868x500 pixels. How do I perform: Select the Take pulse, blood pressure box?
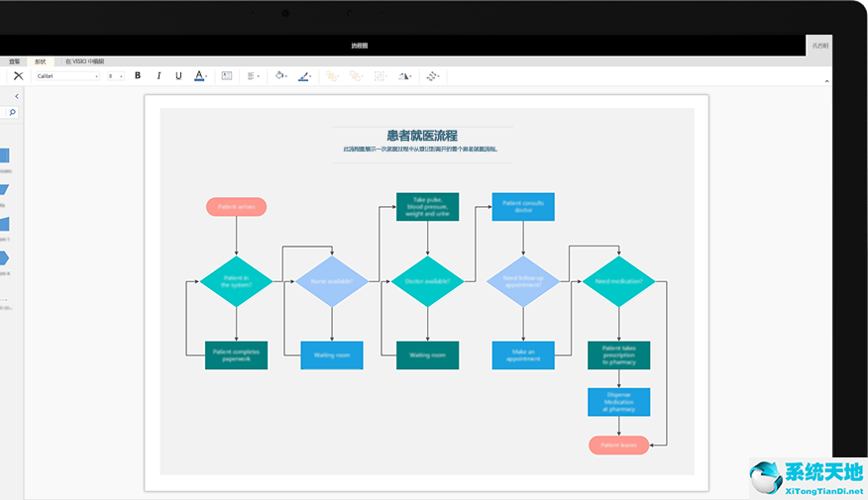click(427, 207)
